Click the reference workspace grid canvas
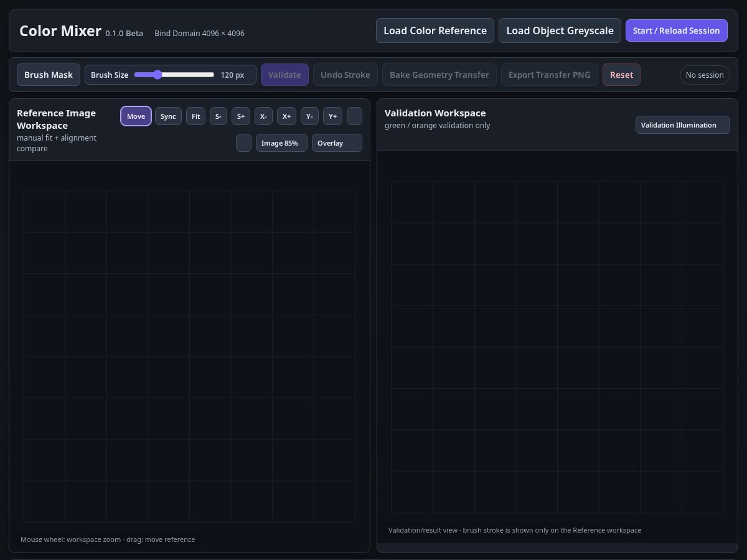Image resolution: width=747 pixels, height=560 pixels. click(189, 357)
